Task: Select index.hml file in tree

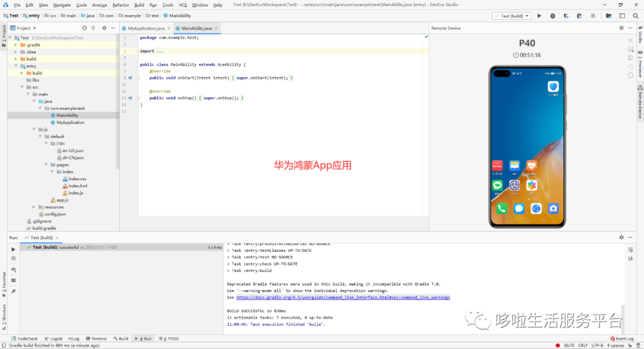Action: coord(78,186)
